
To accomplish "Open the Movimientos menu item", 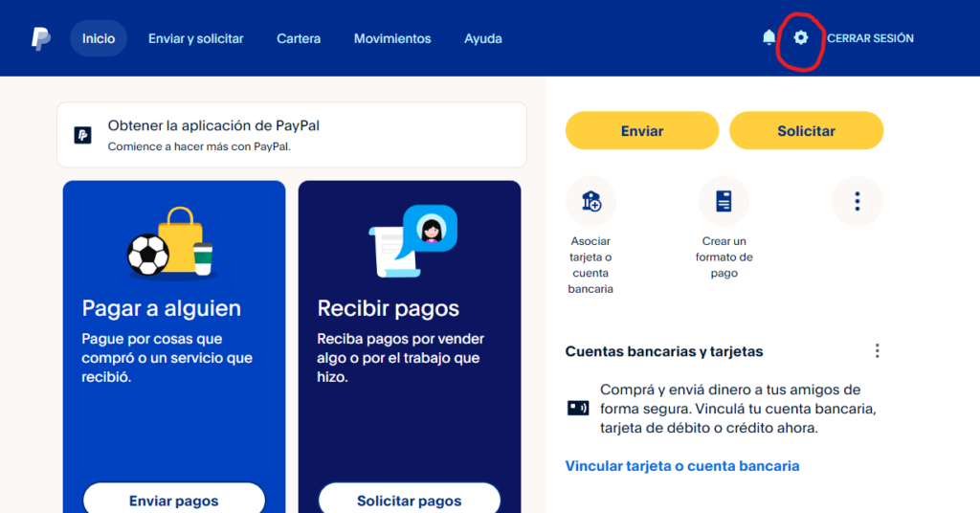I will [392, 38].
